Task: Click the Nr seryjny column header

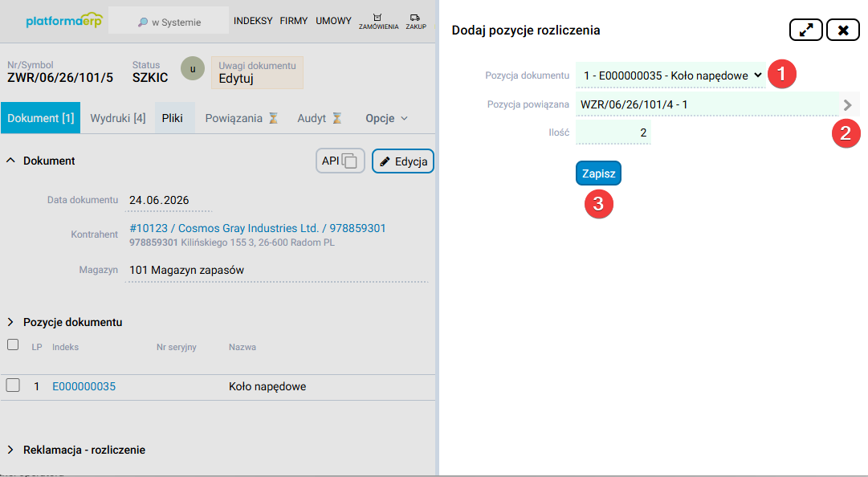Action: click(176, 347)
